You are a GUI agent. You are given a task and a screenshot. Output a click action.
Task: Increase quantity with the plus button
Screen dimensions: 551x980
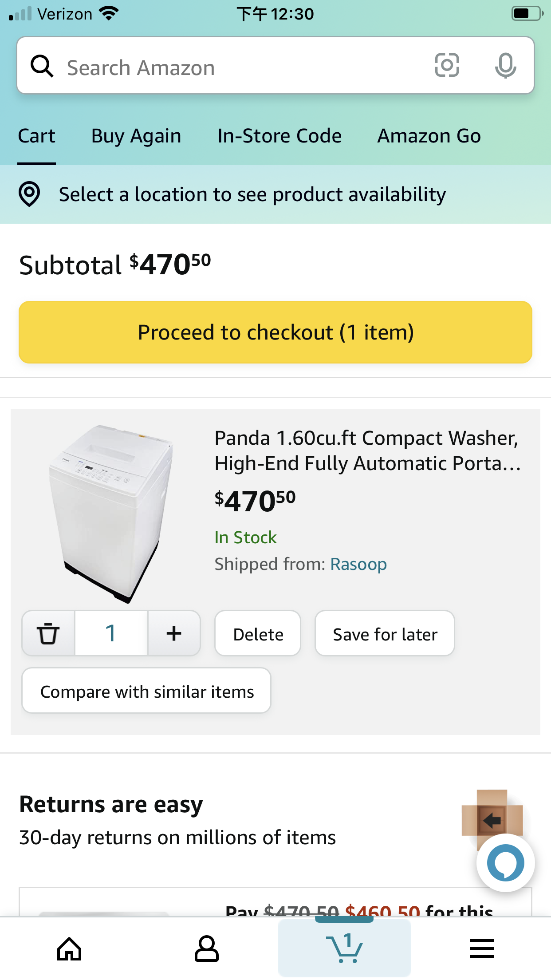click(174, 633)
